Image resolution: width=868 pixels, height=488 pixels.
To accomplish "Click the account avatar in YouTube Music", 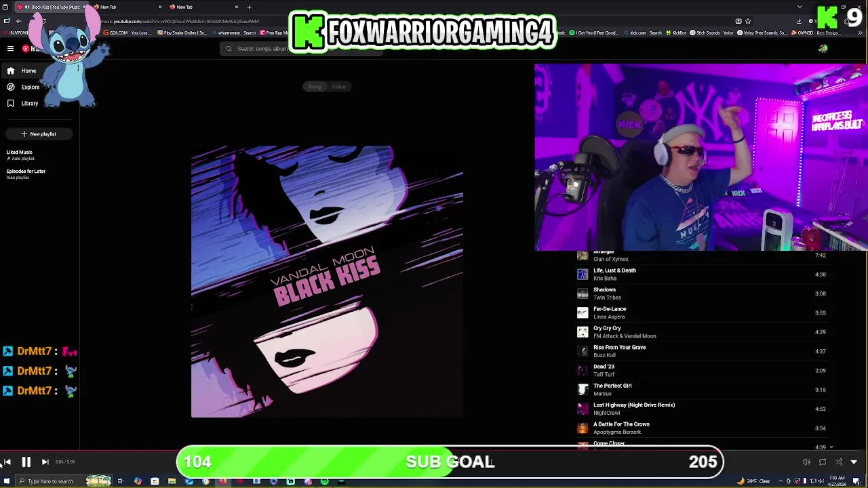I will point(823,49).
